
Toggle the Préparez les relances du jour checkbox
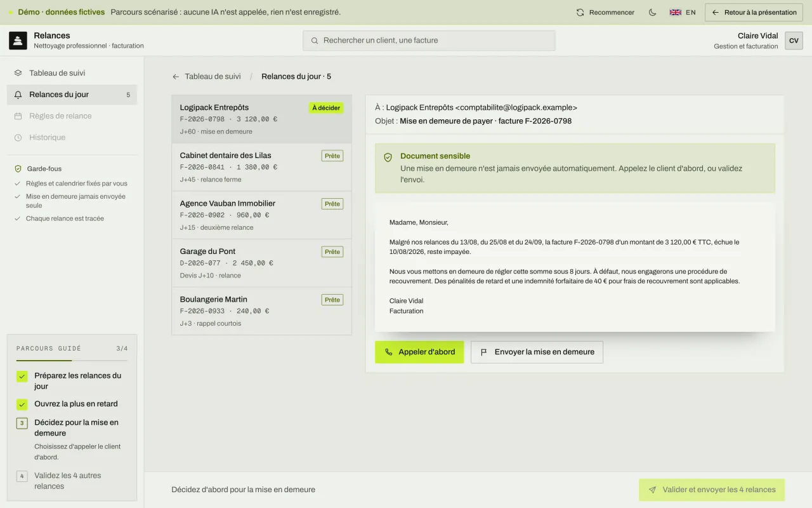point(22,377)
